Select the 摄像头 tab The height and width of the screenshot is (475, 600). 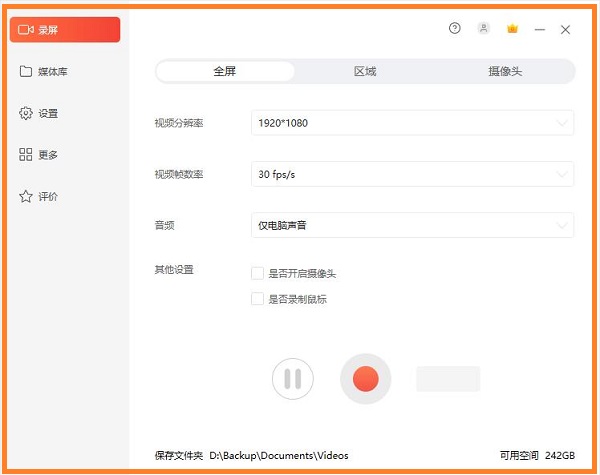point(505,71)
